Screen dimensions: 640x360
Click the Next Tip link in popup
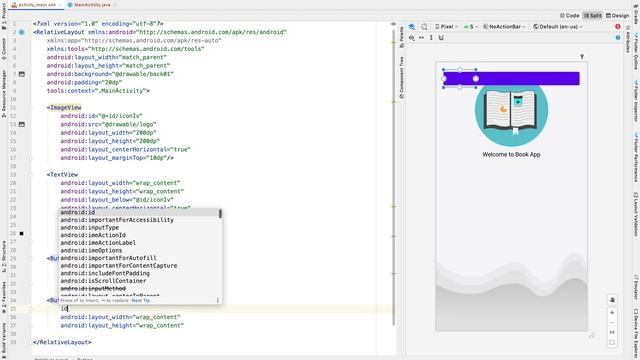[x=140, y=300]
